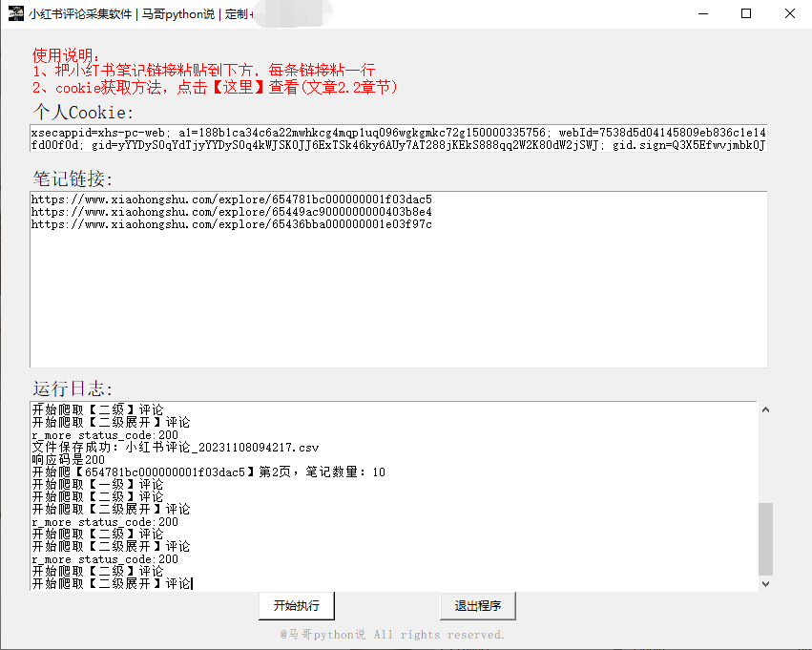This screenshot has width=812, height=650.
Task: Click the 运行日志 section label
Action: pyautogui.click(x=73, y=388)
